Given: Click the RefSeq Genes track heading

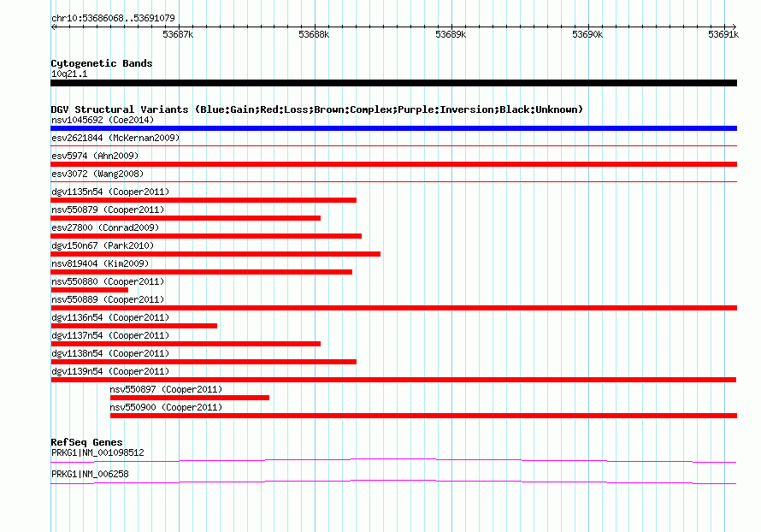Looking at the screenshot, I should [86, 442].
